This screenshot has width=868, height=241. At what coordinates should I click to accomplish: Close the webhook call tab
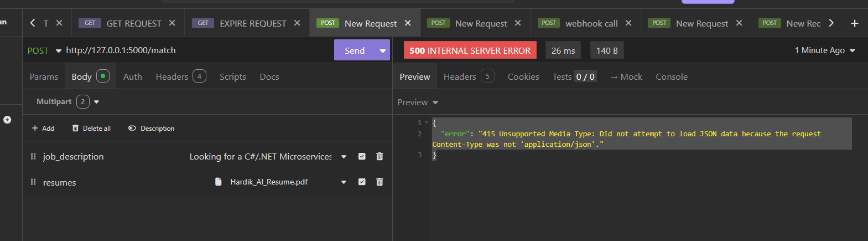628,23
